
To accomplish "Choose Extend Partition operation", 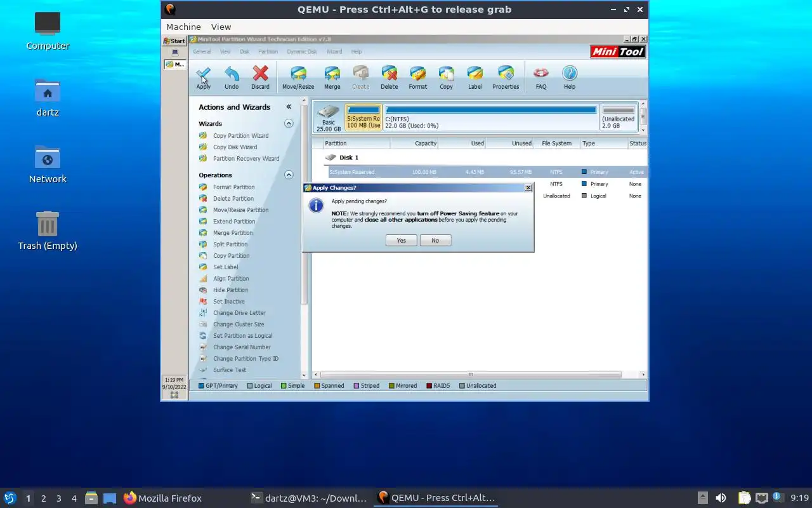I will tap(234, 222).
